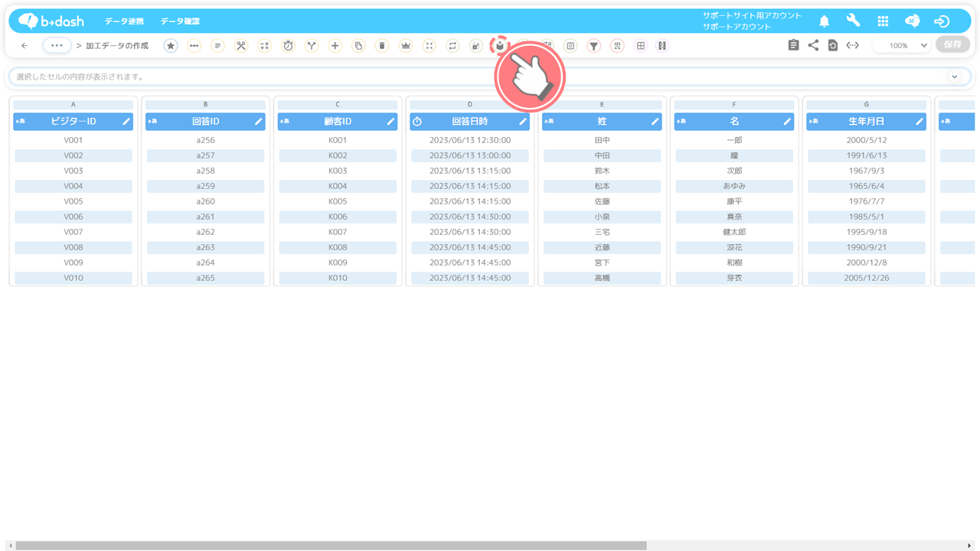Screen dimensions: 980x551
Task: Go back with the left arrow button
Action: [24, 46]
